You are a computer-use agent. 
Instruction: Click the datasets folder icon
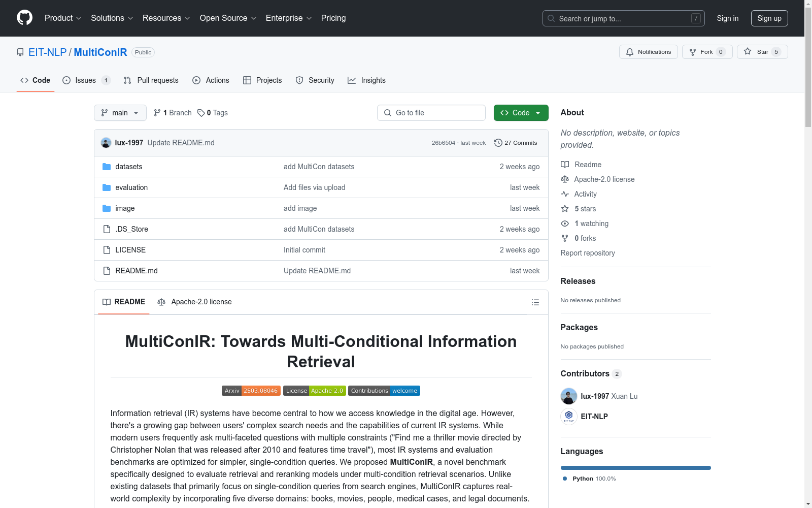pyautogui.click(x=107, y=167)
